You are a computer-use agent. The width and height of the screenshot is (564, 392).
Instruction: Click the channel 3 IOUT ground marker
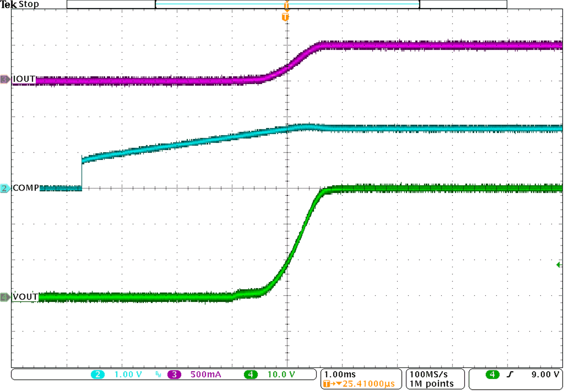5,79
